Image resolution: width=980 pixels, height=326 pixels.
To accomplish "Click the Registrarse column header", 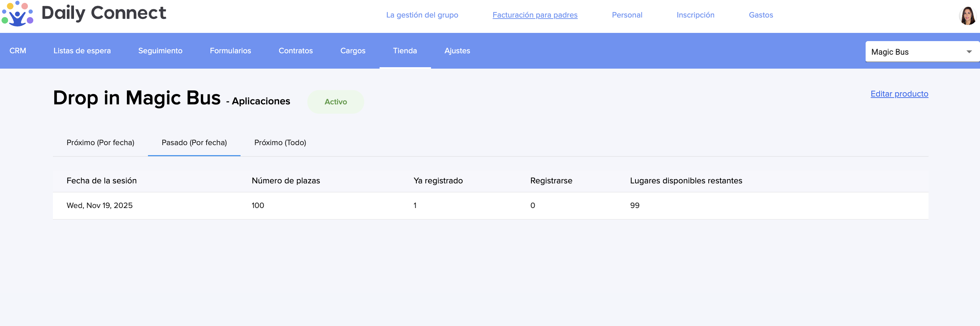I will tap(551, 181).
